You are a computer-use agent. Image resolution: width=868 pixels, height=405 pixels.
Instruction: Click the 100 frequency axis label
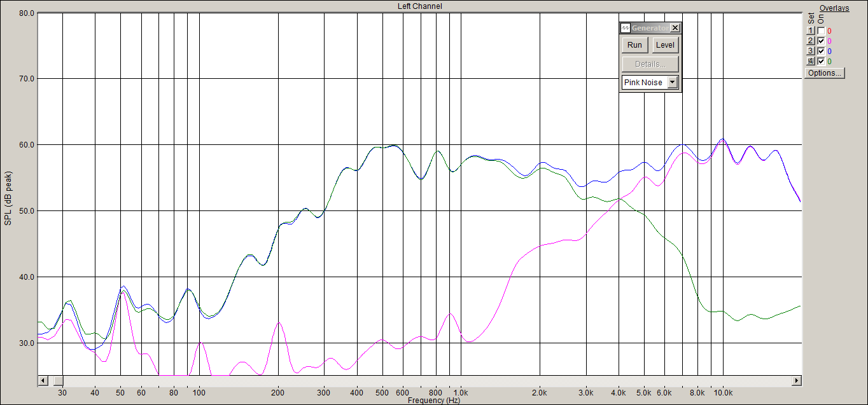[199, 393]
